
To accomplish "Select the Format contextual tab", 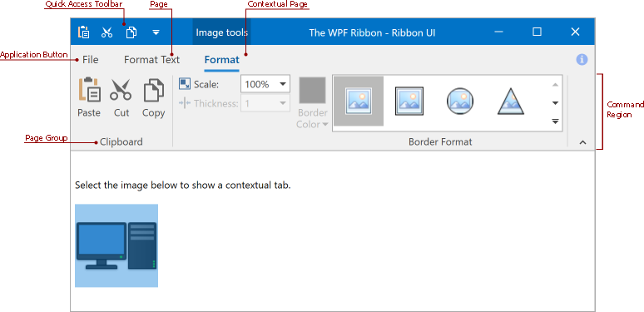I will point(222,60).
